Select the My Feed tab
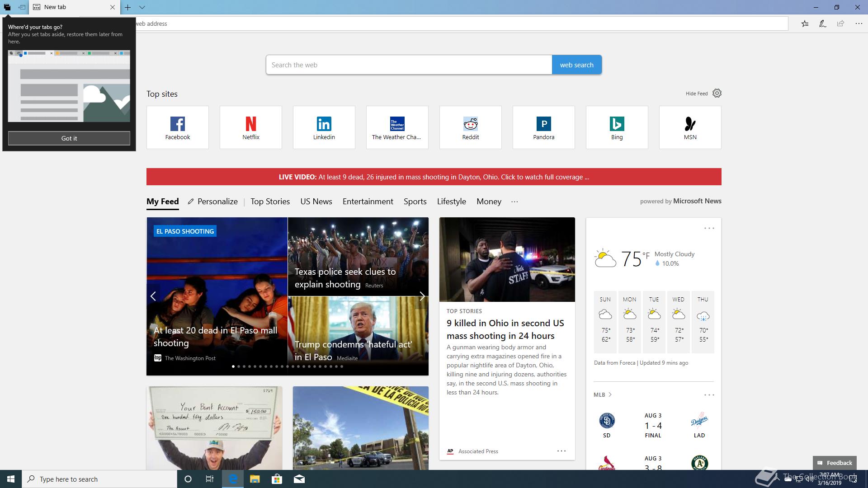This screenshot has height=488, width=868. pos(163,202)
